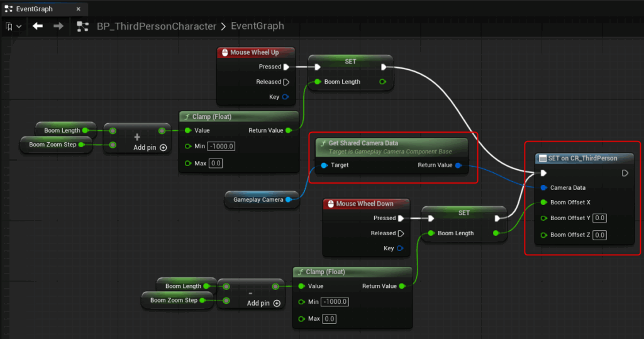Screen dimensions: 644x339
Task: Click the Return Value pin of Get Shared Camera Data
Action: [458, 165]
